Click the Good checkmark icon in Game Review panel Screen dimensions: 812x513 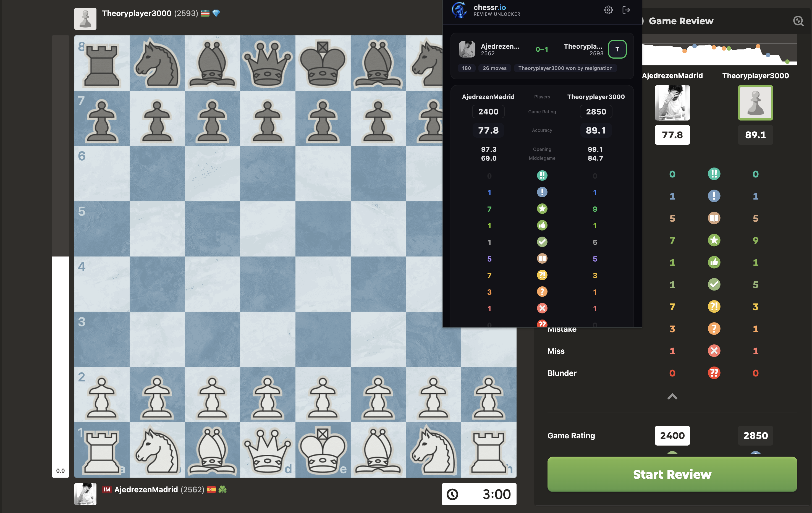714,284
